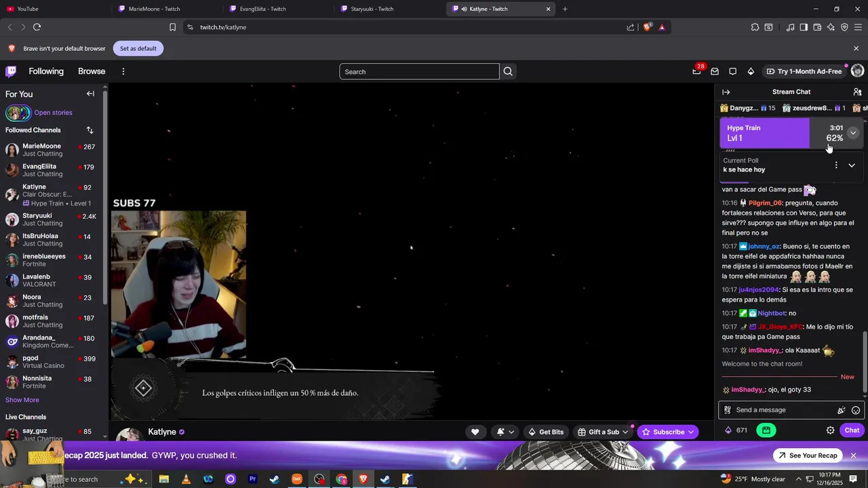Screen dimensions: 868x488
Task: Open the Get Bits diamond icon in top bar
Action: tap(751, 71)
